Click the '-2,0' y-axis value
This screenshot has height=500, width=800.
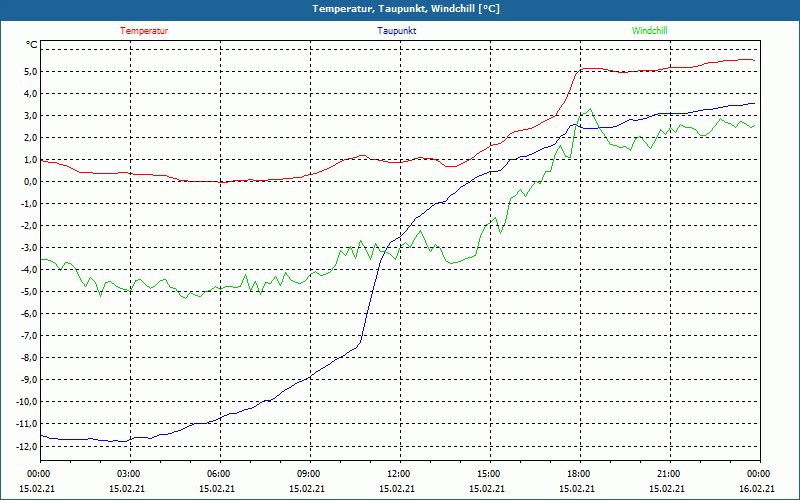[30, 226]
